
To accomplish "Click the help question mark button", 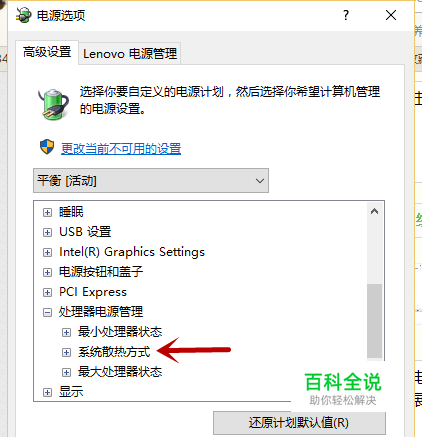I will (346, 15).
